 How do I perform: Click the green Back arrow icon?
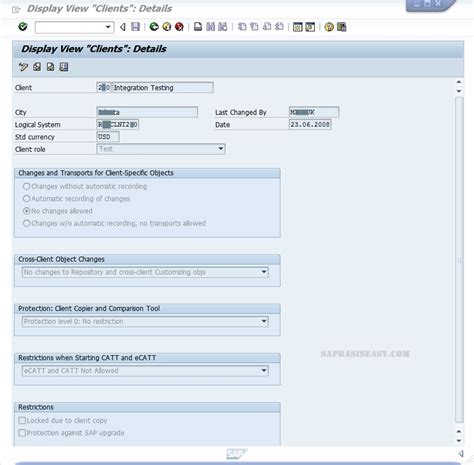154,27
